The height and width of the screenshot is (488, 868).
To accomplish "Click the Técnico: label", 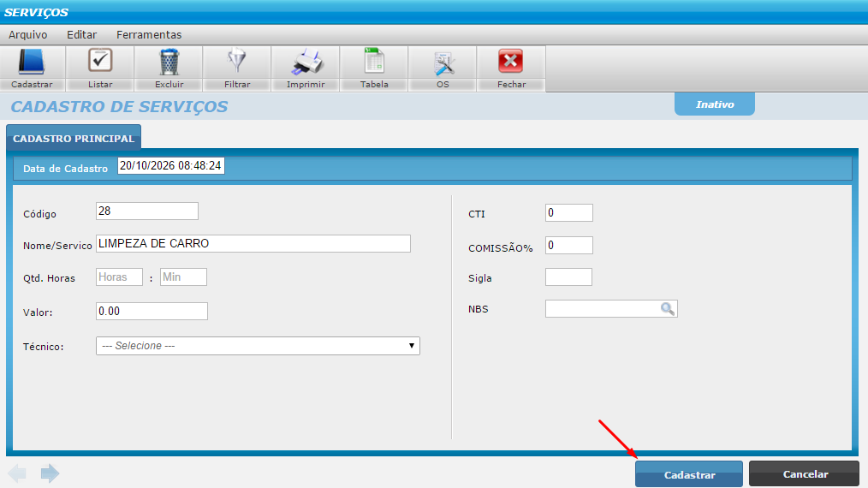I will coord(43,347).
